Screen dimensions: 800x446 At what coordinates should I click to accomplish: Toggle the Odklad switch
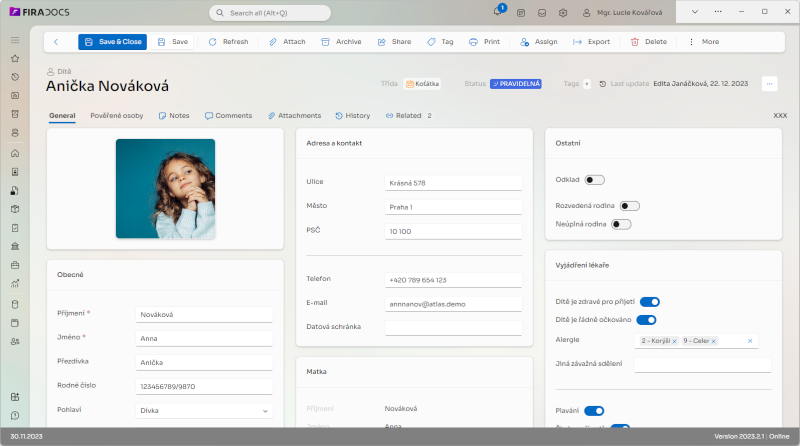tap(594, 180)
